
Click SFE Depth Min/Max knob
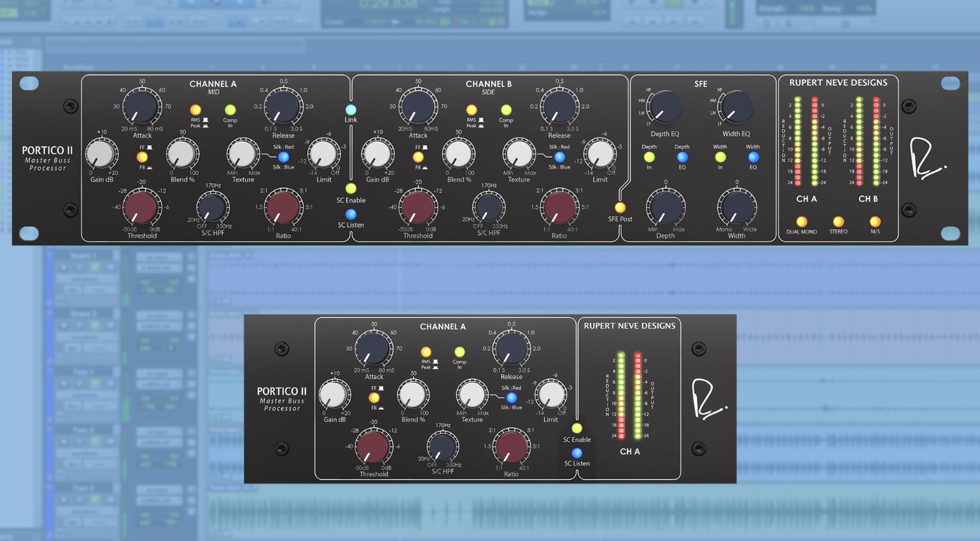click(666, 207)
